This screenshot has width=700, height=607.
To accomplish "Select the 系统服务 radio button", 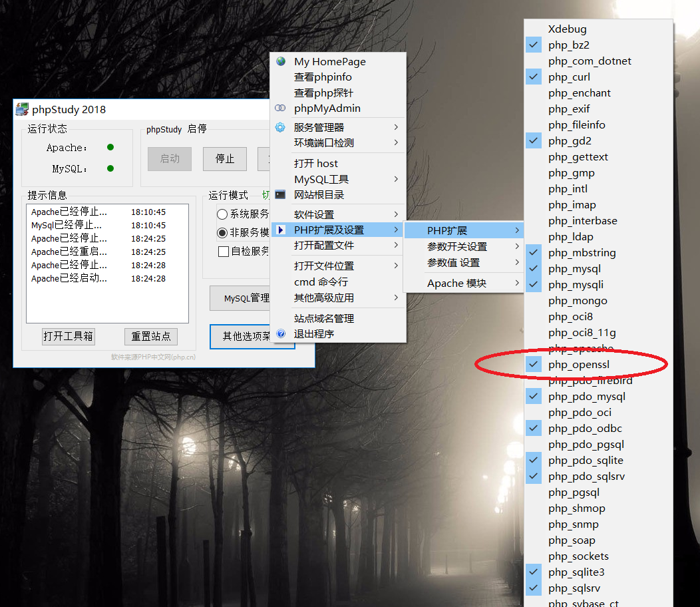I will tap(222, 214).
